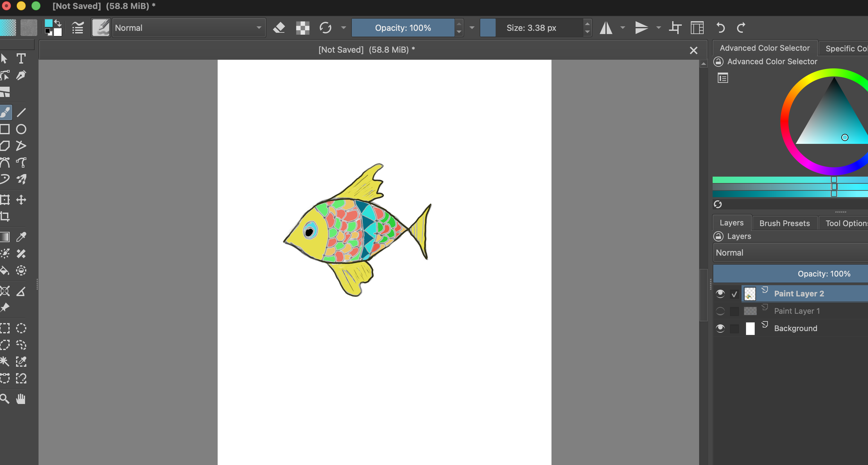Select the Ellipse tool
Screen dimensions: 868x465
[21, 129]
